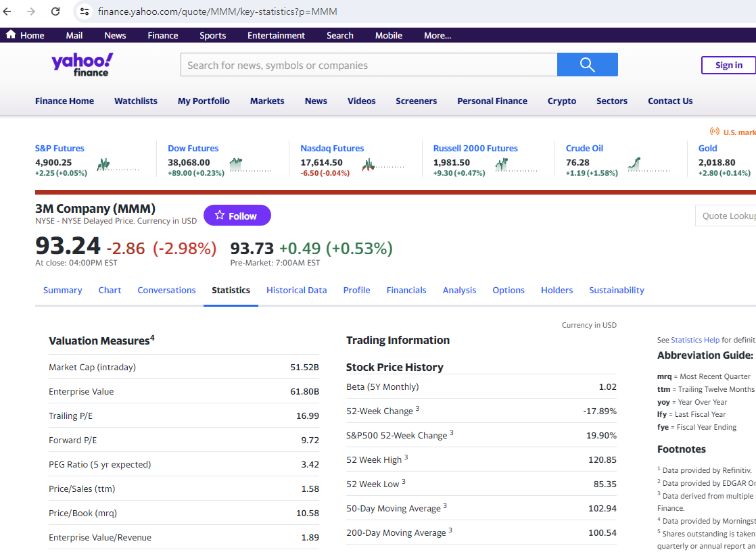This screenshot has width=756, height=552.
Task: Open the Gold link
Action: pyautogui.click(x=708, y=149)
